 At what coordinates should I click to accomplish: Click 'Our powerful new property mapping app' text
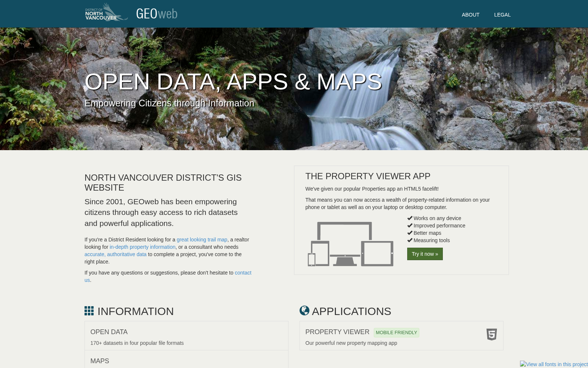pyautogui.click(x=351, y=343)
